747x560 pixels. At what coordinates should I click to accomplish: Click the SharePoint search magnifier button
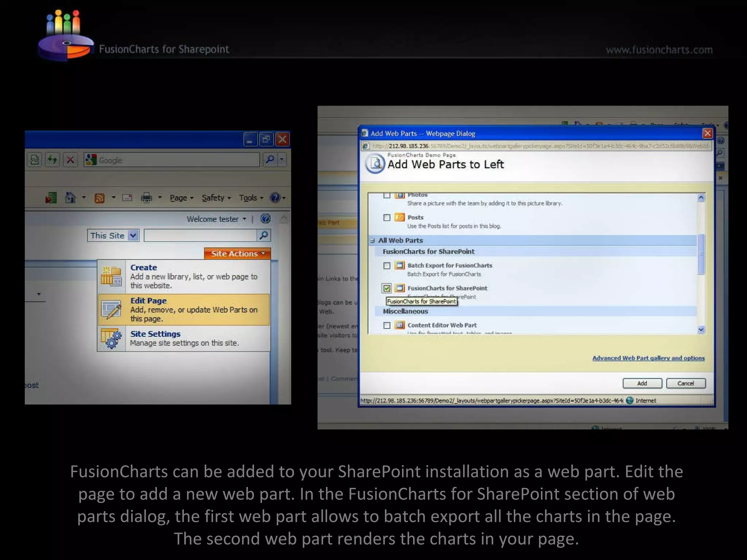click(x=263, y=236)
